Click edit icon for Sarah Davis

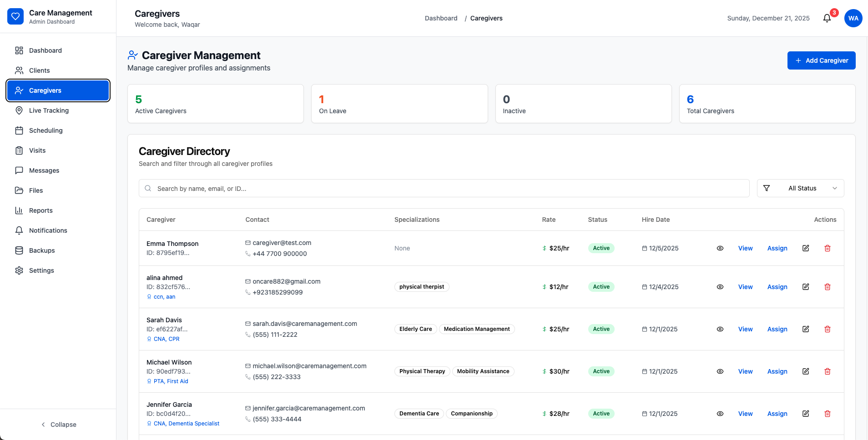806,329
